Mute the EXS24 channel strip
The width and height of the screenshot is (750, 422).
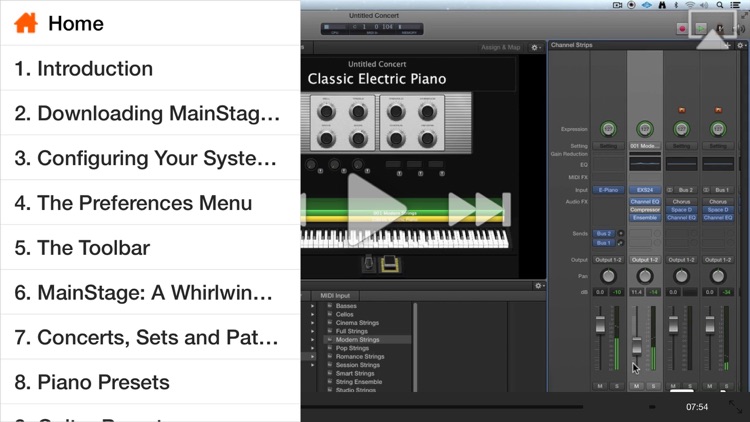coord(636,386)
